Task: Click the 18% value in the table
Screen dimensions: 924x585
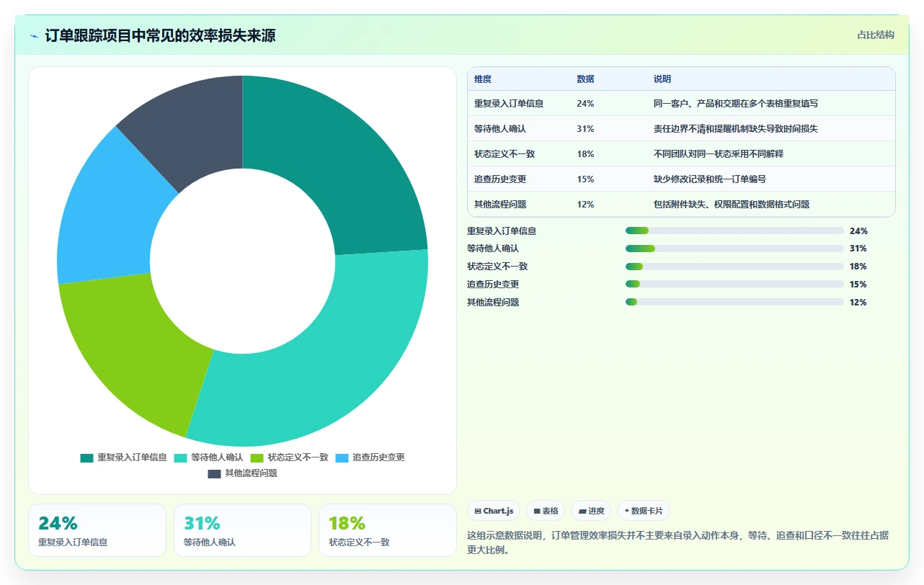Action: point(585,154)
